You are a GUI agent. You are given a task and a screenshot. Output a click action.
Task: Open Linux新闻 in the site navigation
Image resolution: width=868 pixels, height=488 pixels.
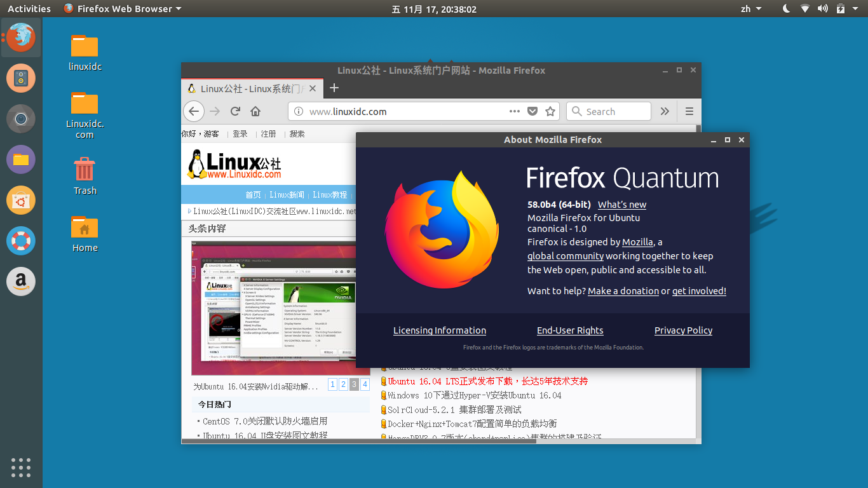click(287, 194)
